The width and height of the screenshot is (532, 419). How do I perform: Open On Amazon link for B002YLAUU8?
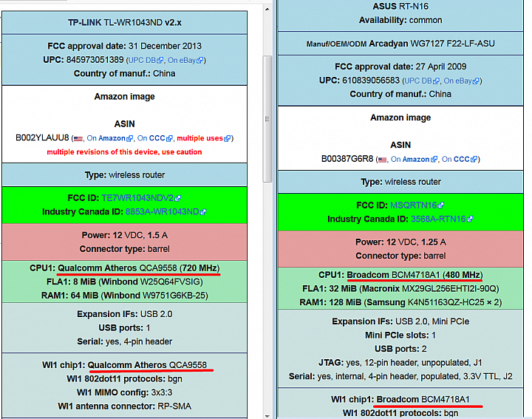(x=110, y=138)
